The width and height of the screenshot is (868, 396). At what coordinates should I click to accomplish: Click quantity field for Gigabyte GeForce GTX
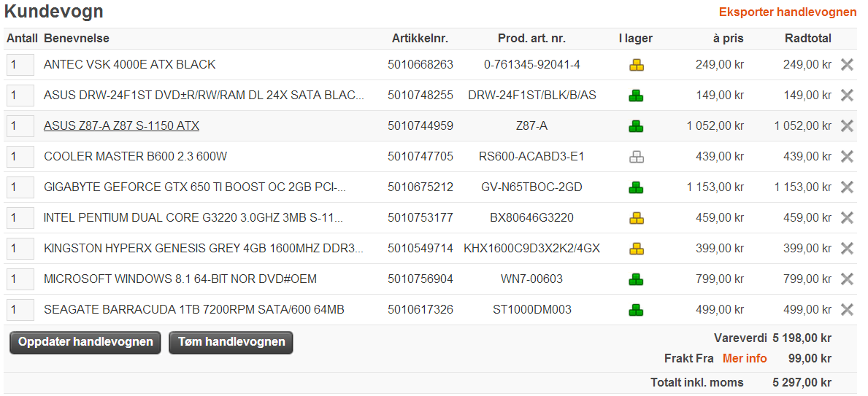20,187
